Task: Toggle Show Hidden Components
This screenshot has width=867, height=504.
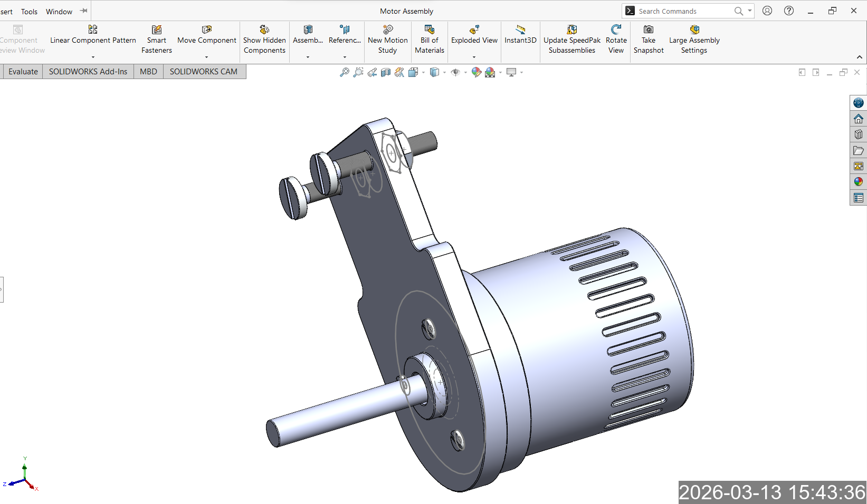Action: coord(264,40)
